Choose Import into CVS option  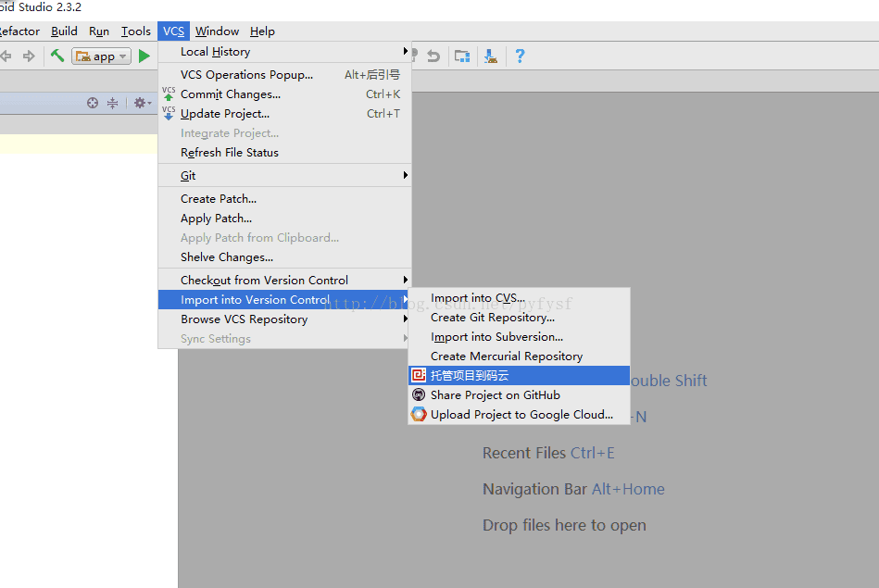[x=519, y=298]
